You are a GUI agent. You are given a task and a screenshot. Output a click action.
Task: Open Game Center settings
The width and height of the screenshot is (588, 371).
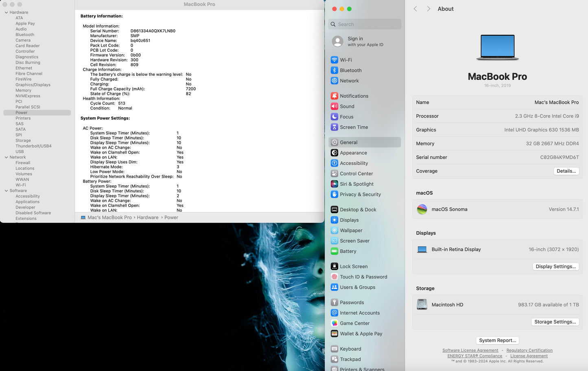355,323
